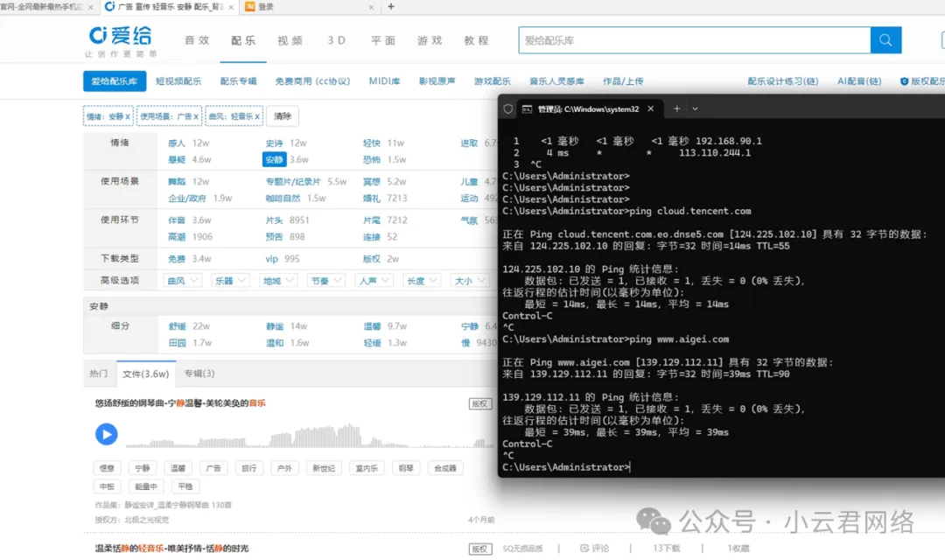The height and width of the screenshot is (560, 945).
Task: Play the first piano track
Action: coord(106,434)
